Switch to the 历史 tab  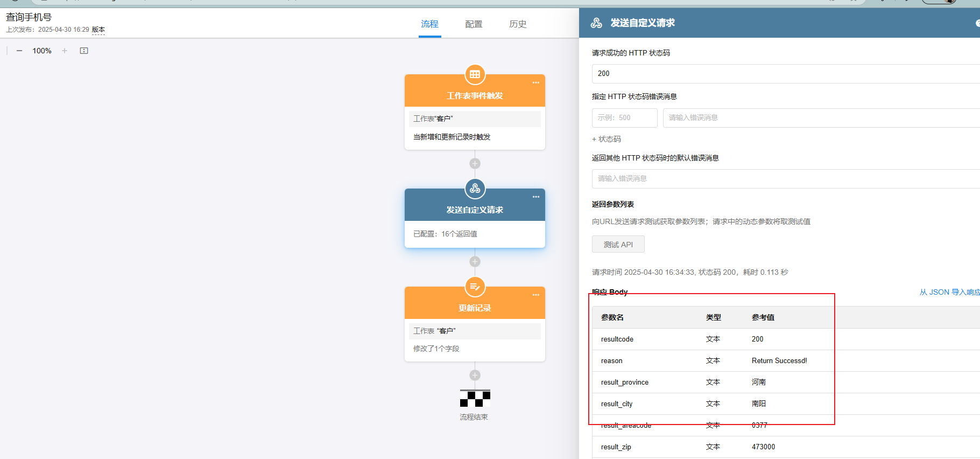tap(518, 24)
